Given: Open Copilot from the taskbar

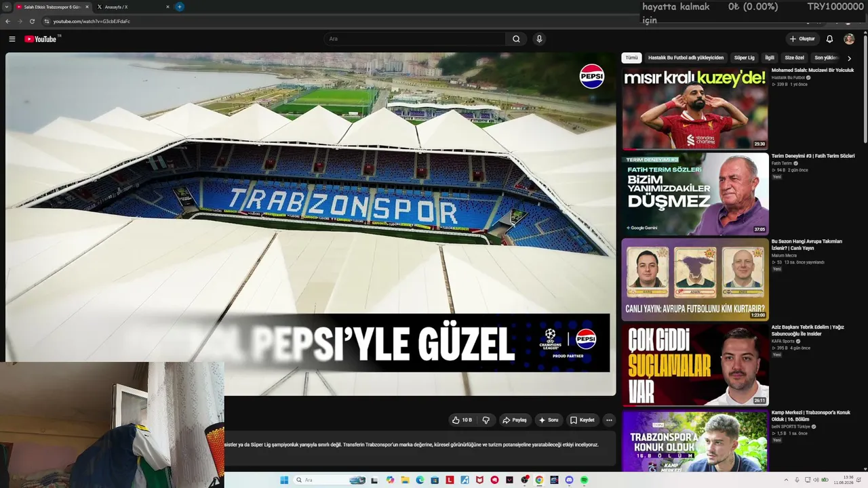Looking at the screenshot, I should pyautogui.click(x=390, y=480).
